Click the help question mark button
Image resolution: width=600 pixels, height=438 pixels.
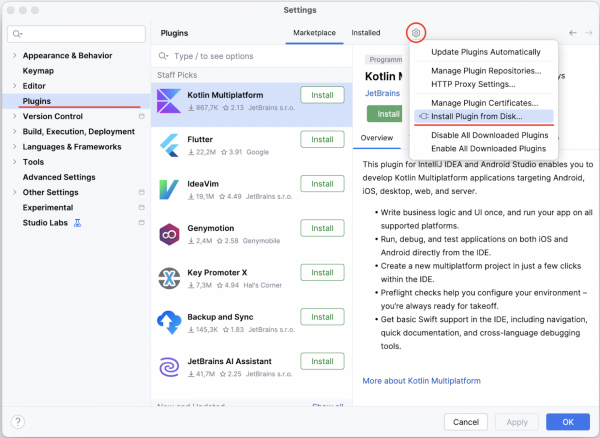point(18,423)
